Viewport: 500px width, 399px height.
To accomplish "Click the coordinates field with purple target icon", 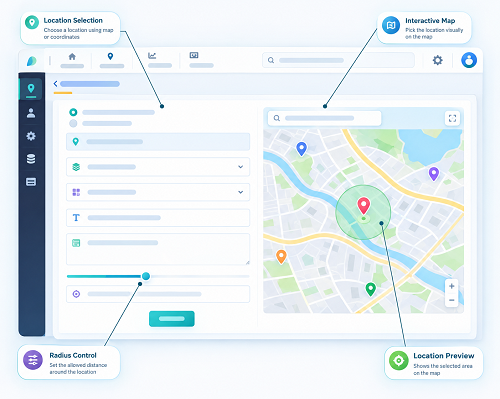I will click(x=158, y=294).
